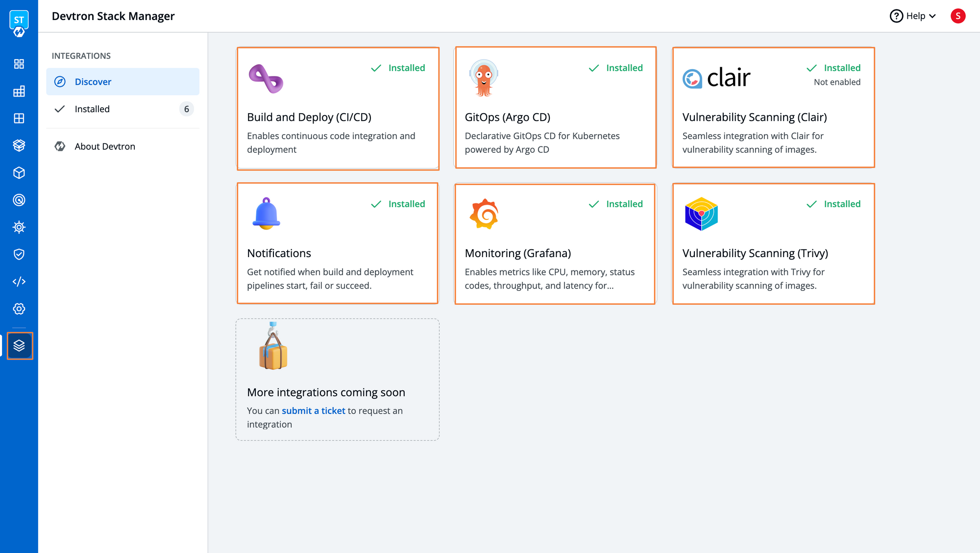Click the hanging package illustration
Viewport: 980px width, 553px height.
click(x=273, y=345)
